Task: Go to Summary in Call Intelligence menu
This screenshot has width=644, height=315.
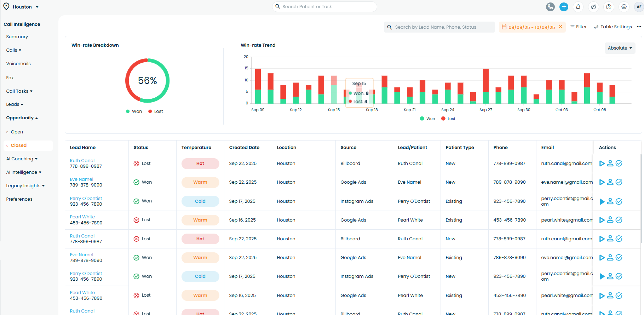Action: [17, 37]
